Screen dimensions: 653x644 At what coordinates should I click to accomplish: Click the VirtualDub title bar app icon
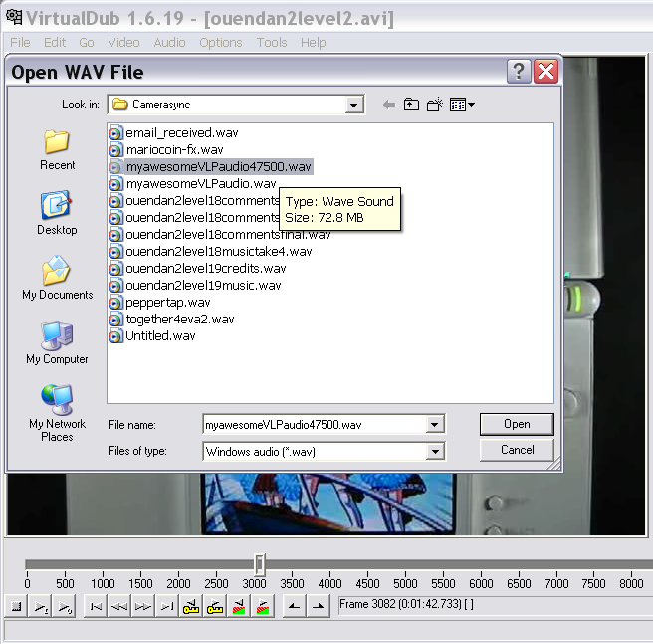tap(14, 17)
